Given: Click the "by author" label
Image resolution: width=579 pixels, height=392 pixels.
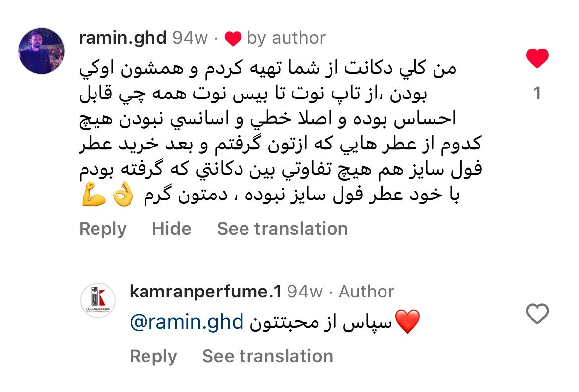Looking at the screenshot, I should [x=286, y=38].
